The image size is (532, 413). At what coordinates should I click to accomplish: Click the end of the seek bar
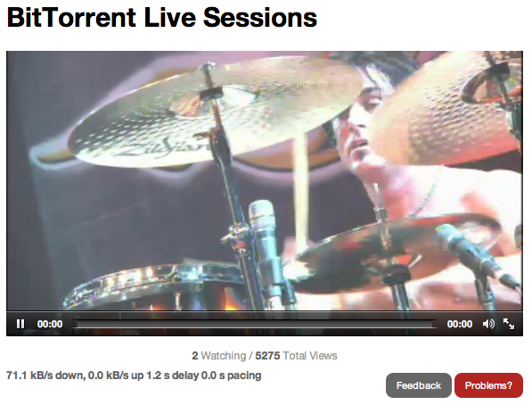tap(435, 324)
